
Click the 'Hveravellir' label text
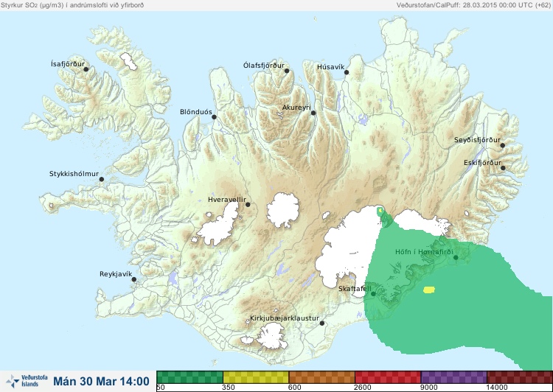(x=227, y=200)
